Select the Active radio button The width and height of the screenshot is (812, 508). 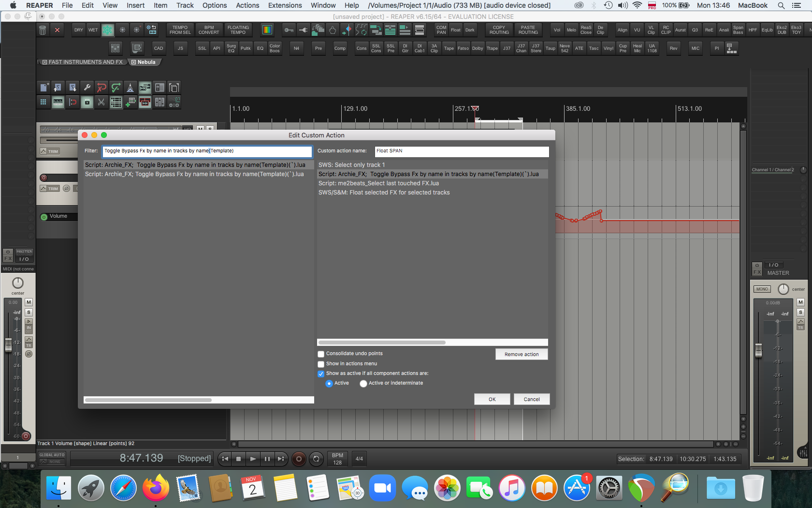pyautogui.click(x=329, y=384)
